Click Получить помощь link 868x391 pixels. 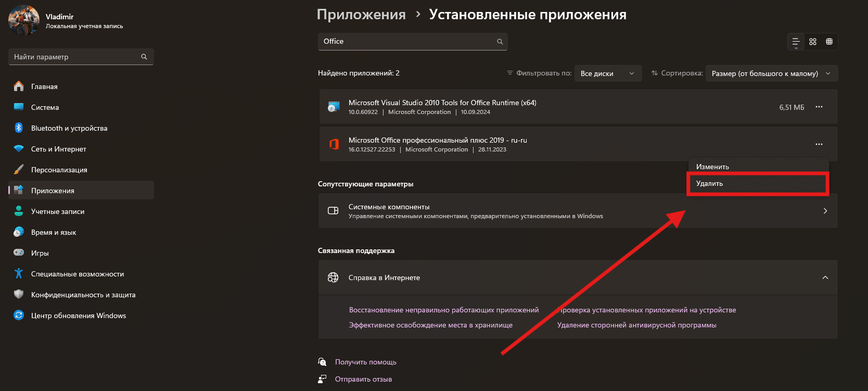(366, 362)
